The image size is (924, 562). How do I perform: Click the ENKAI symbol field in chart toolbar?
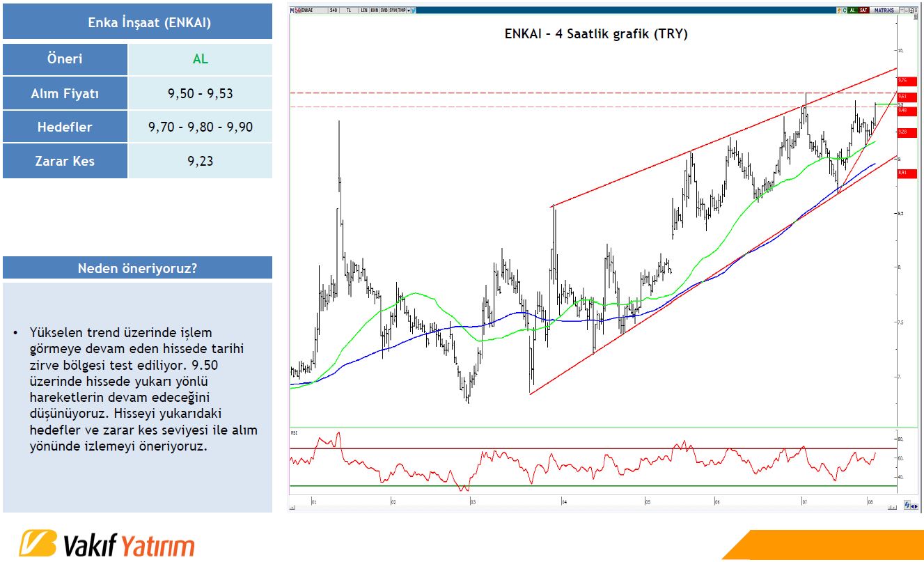tap(314, 10)
